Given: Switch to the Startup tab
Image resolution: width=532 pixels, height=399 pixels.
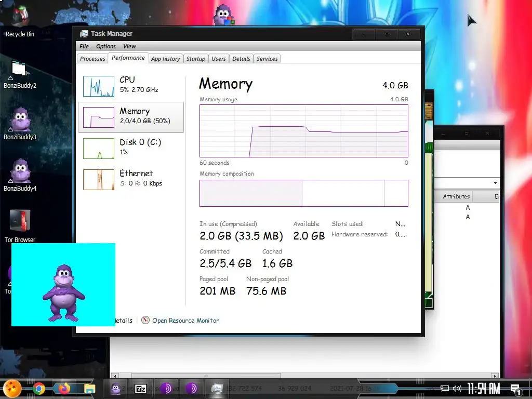Looking at the screenshot, I should click(196, 59).
